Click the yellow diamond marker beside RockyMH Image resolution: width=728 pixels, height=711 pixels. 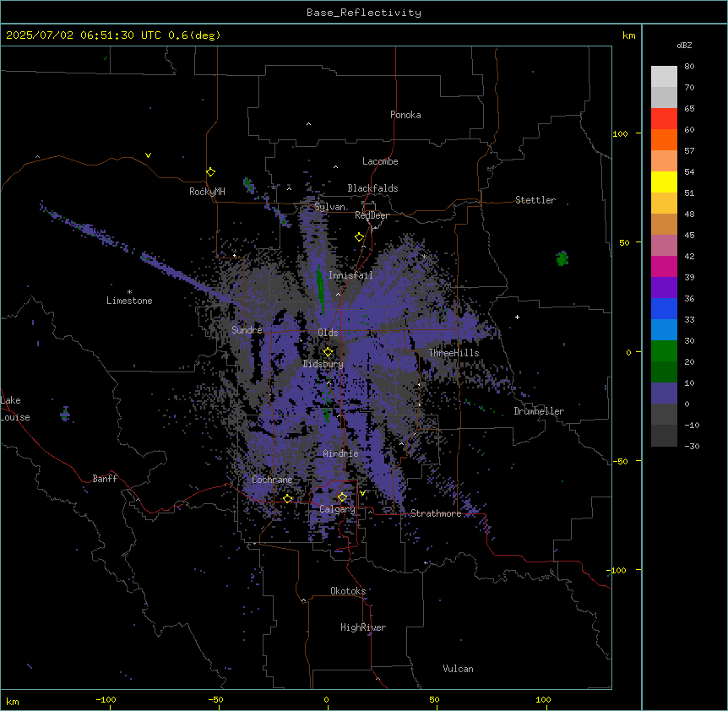[x=210, y=172]
